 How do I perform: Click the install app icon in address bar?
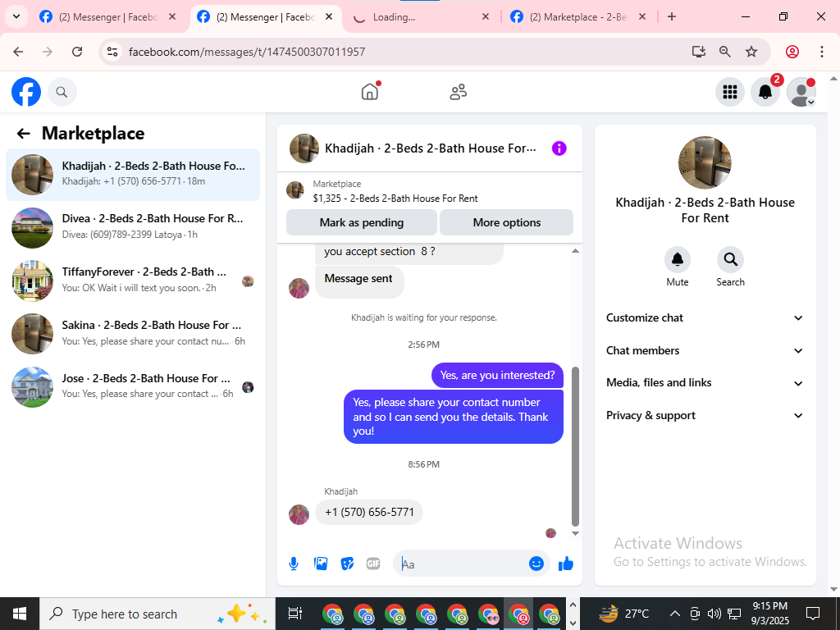(x=699, y=52)
